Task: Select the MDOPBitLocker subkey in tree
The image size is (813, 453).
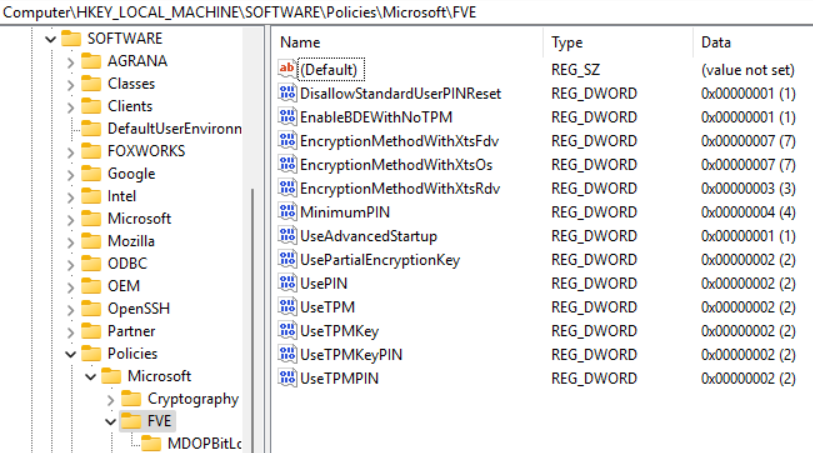Action: click(204, 444)
